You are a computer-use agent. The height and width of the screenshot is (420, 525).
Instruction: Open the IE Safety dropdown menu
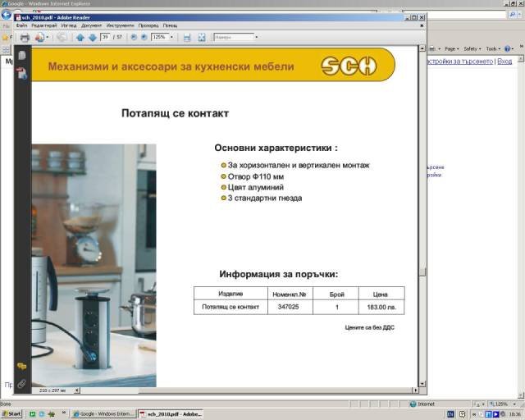(472, 48)
